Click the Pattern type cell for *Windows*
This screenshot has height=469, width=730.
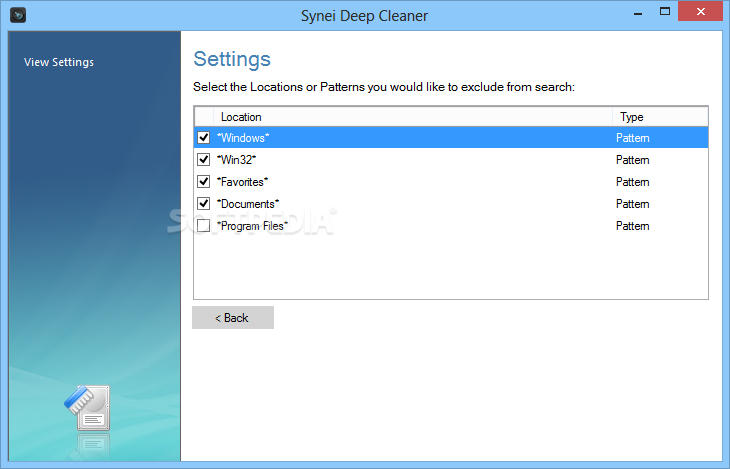pyautogui.click(x=632, y=138)
